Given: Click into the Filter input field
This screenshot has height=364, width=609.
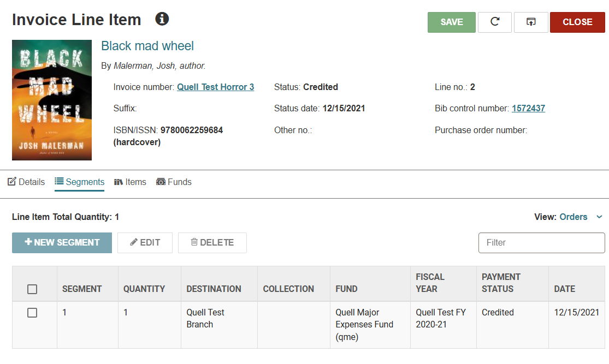Looking at the screenshot, I should [x=541, y=242].
